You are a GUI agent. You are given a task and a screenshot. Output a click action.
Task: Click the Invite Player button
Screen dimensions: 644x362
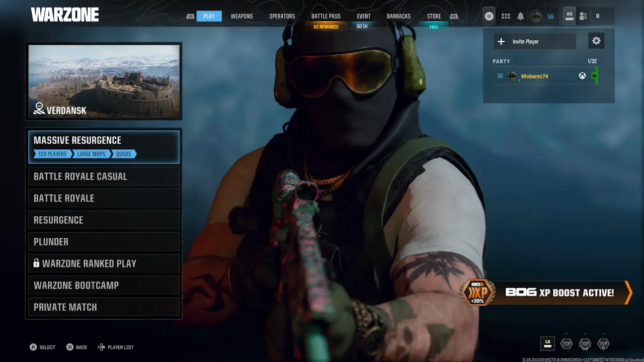(534, 42)
